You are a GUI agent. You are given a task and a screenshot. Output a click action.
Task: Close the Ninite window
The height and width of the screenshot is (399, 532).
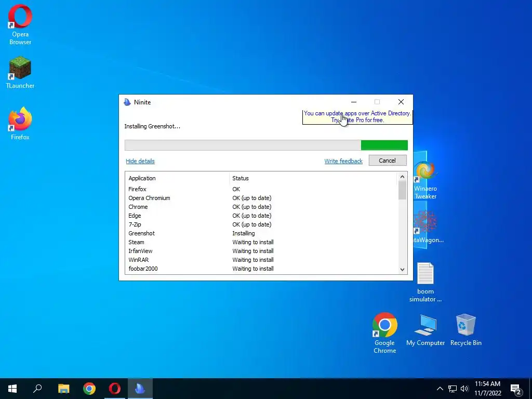[401, 102]
